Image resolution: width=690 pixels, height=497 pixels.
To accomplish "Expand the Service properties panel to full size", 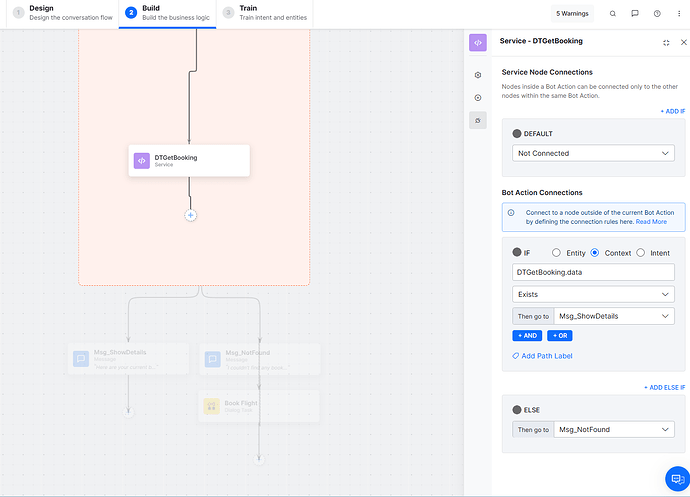I will pos(666,42).
